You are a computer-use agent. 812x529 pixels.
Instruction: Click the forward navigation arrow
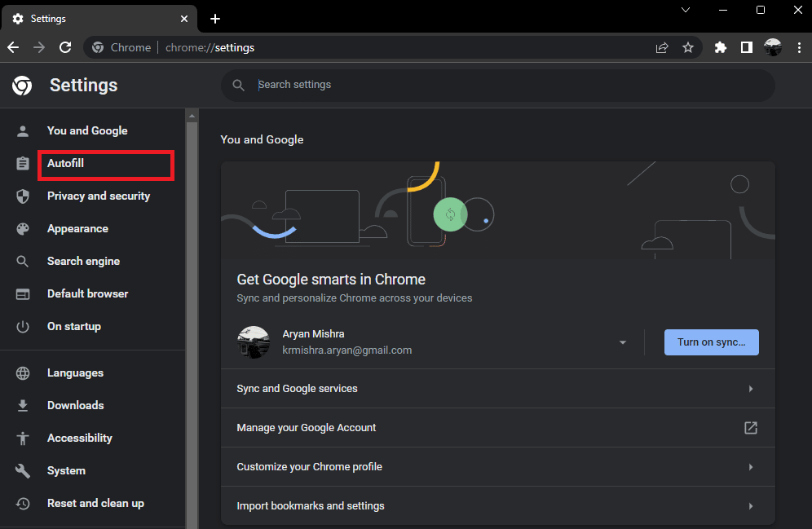point(39,47)
